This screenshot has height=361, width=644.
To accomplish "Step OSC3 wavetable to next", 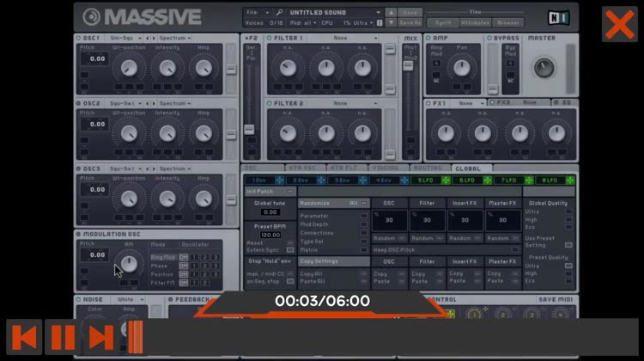I will 154,169.
